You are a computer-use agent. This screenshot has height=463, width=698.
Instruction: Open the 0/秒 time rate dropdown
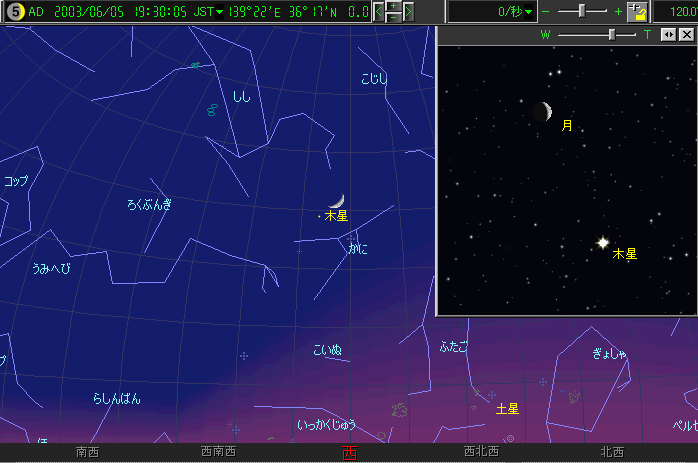pos(527,12)
